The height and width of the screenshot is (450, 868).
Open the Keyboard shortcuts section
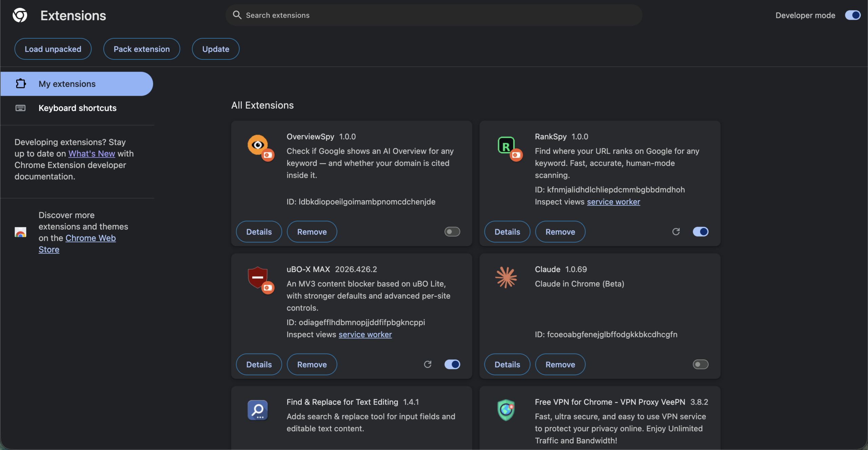pyautogui.click(x=77, y=108)
